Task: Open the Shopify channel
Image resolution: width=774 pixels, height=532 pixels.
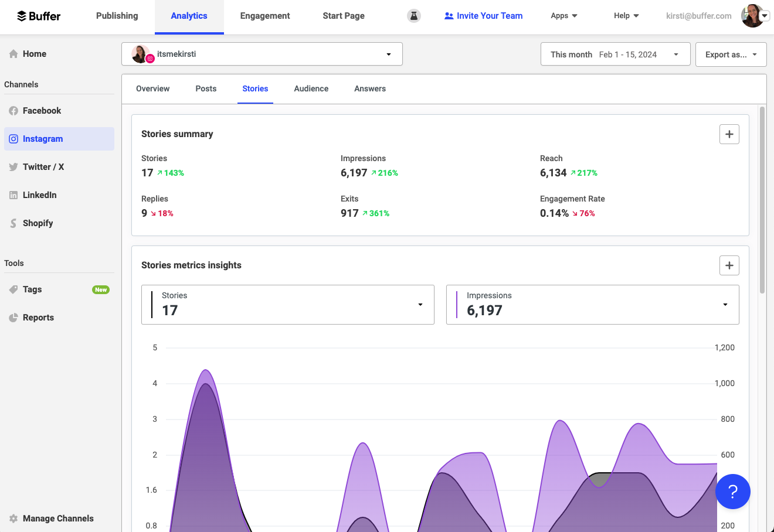Action: [38, 223]
